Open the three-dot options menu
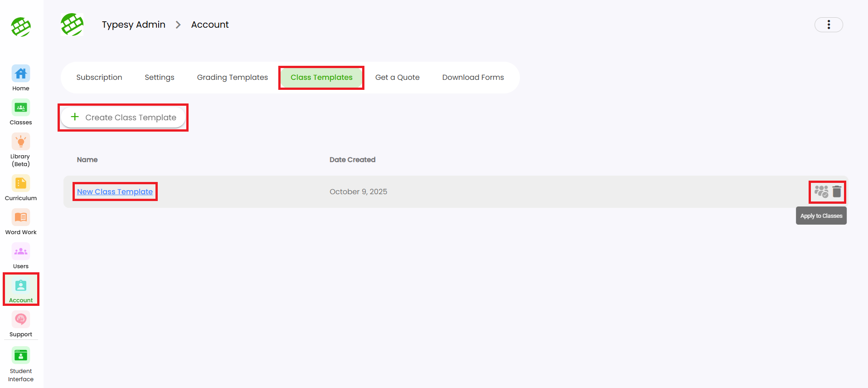868x388 pixels. 829,25
